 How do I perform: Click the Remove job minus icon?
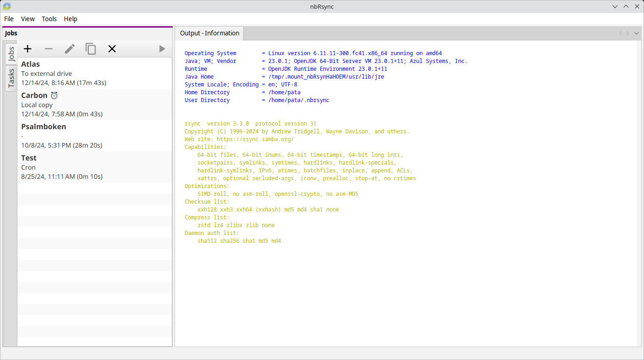[x=49, y=49]
